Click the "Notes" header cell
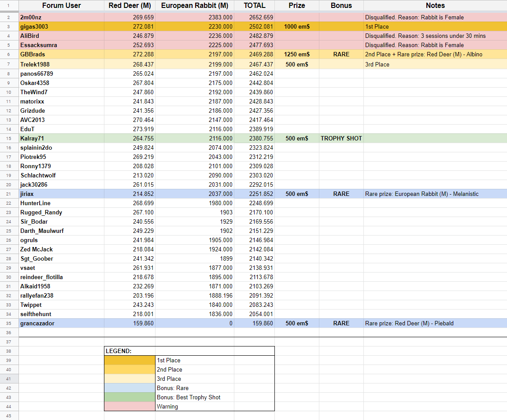507x420 pixels. (x=435, y=6)
